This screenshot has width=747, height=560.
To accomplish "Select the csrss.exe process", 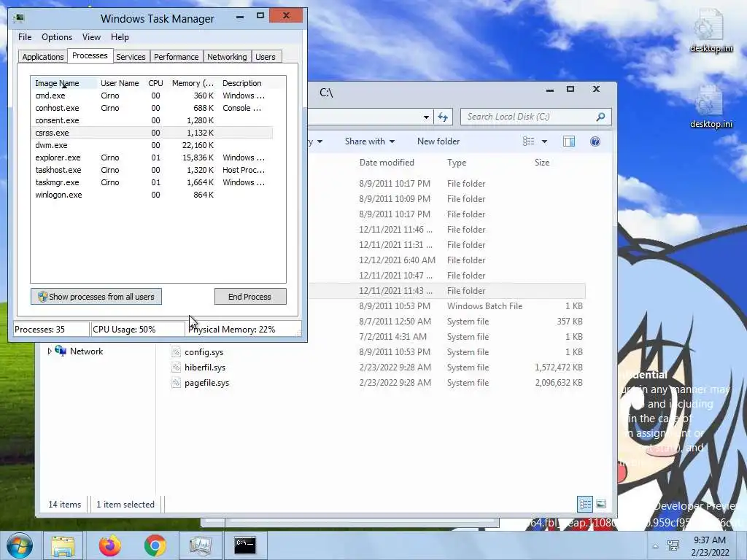I will click(x=152, y=133).
